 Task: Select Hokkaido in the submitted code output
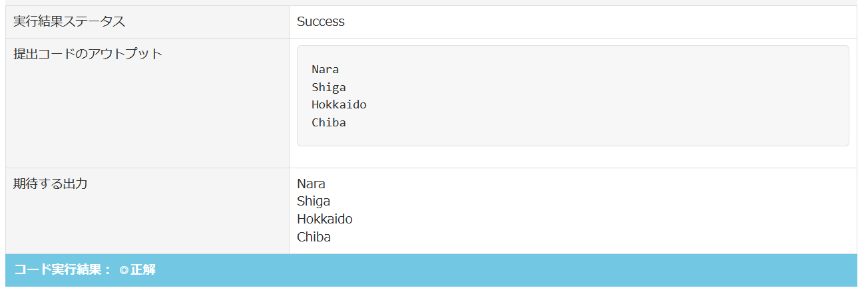(x=339, y=104)
